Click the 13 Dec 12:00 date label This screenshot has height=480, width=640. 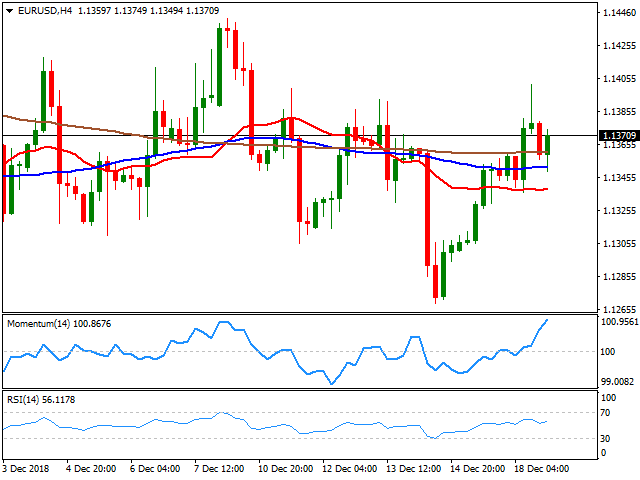coord(415,468)
